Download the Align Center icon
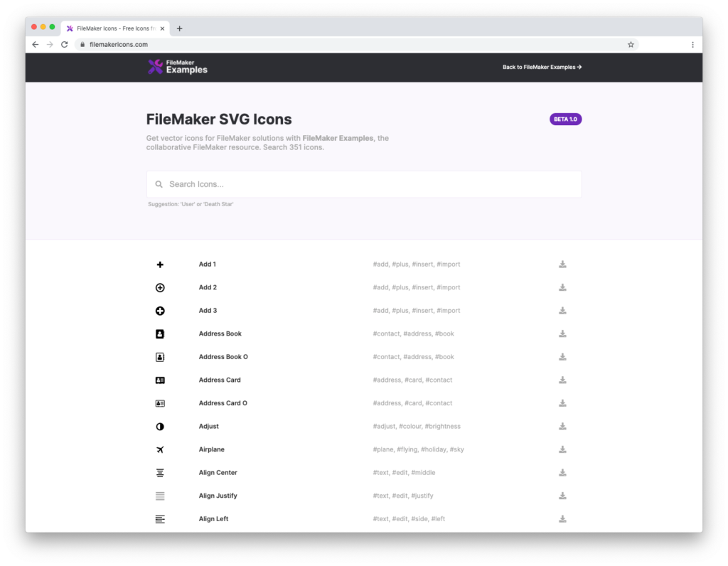 pos(562,473)
